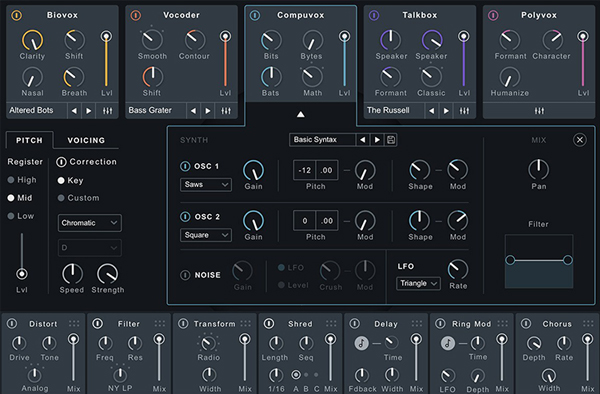Screen dimensions: 600x394
Task: Click the Distort Mix slider handle
Action: pyautogui.click(x=73, y=339)
